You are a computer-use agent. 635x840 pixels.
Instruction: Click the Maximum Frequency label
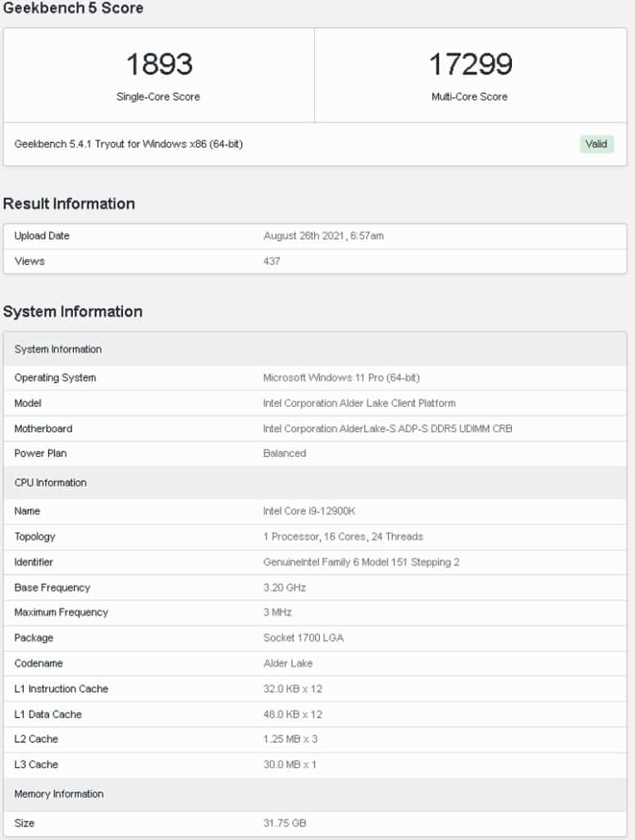pyautogui.click(x=61, y=612)
